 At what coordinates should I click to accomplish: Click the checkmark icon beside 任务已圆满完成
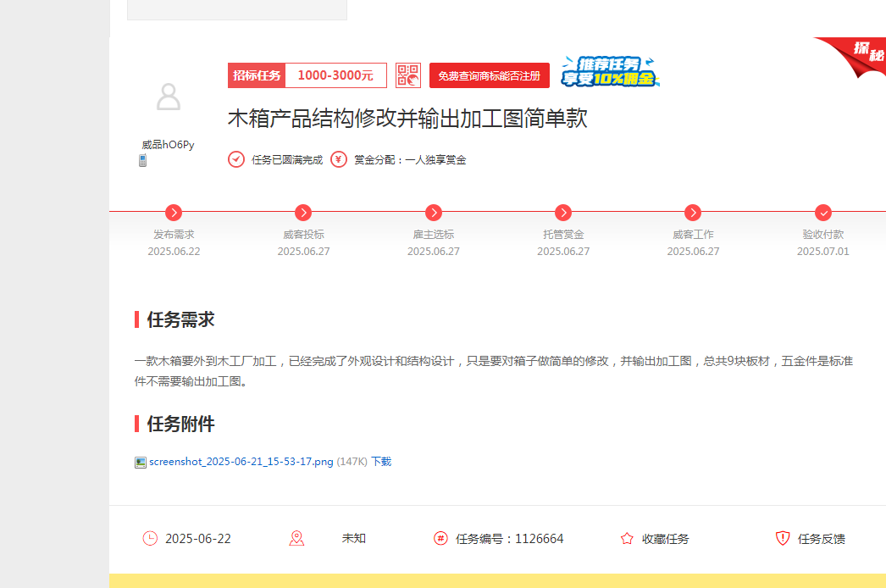pyautogui.click(x=236, y=158)
